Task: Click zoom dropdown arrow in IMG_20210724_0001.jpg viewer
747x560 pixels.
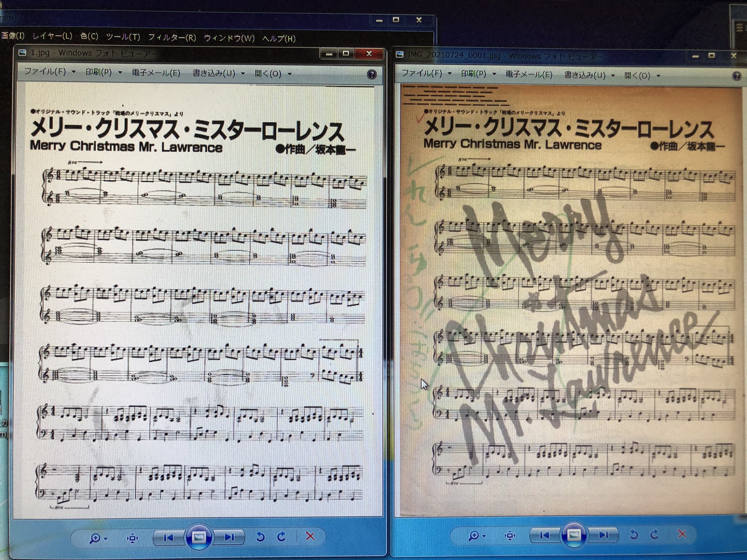Action: click(x=484, y=536)
